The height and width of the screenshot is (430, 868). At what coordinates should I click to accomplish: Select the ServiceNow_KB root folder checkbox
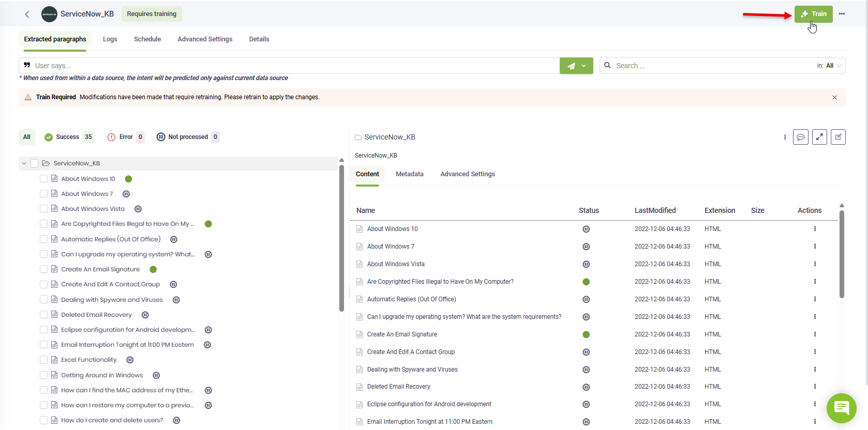pos(35,163)
